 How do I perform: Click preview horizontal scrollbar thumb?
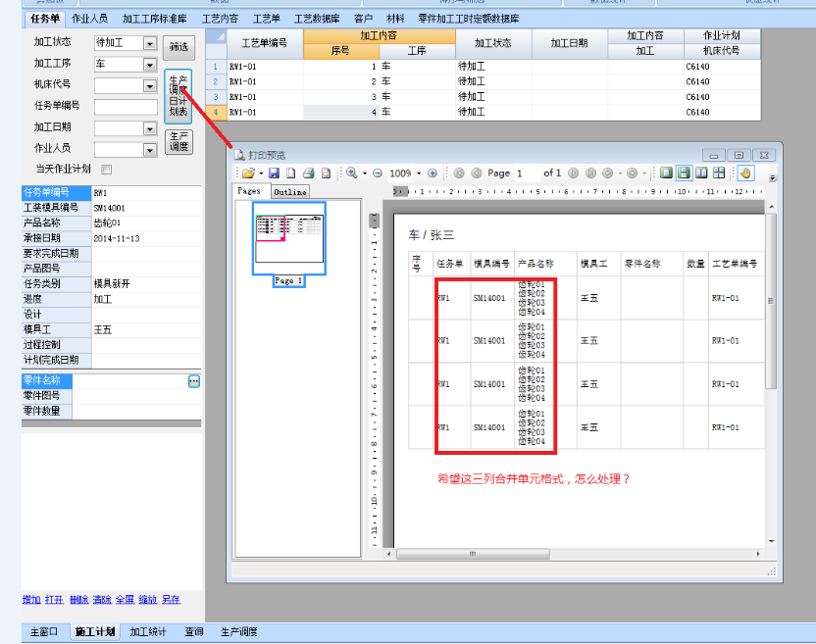(473, 554)
